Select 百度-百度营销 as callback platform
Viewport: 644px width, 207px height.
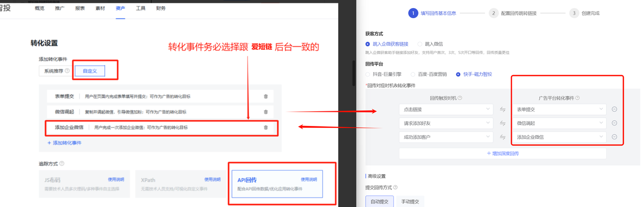pyautogui.click(x=413, y=75)
